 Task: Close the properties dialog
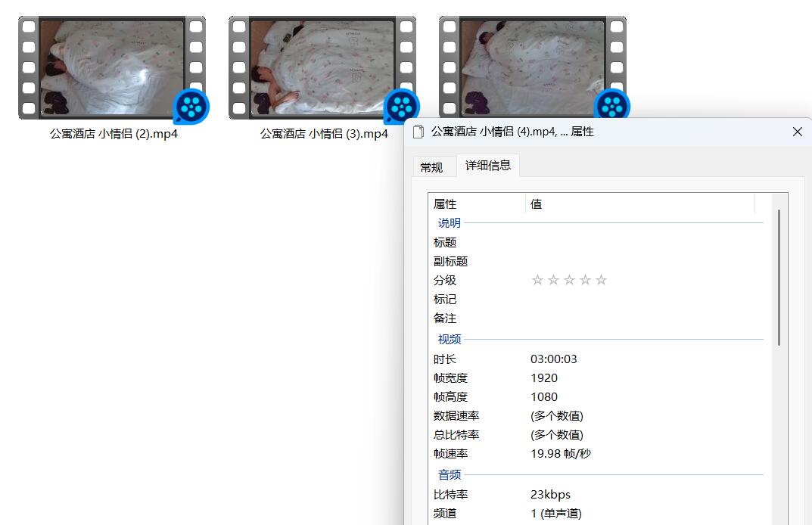tap(797, 132)
